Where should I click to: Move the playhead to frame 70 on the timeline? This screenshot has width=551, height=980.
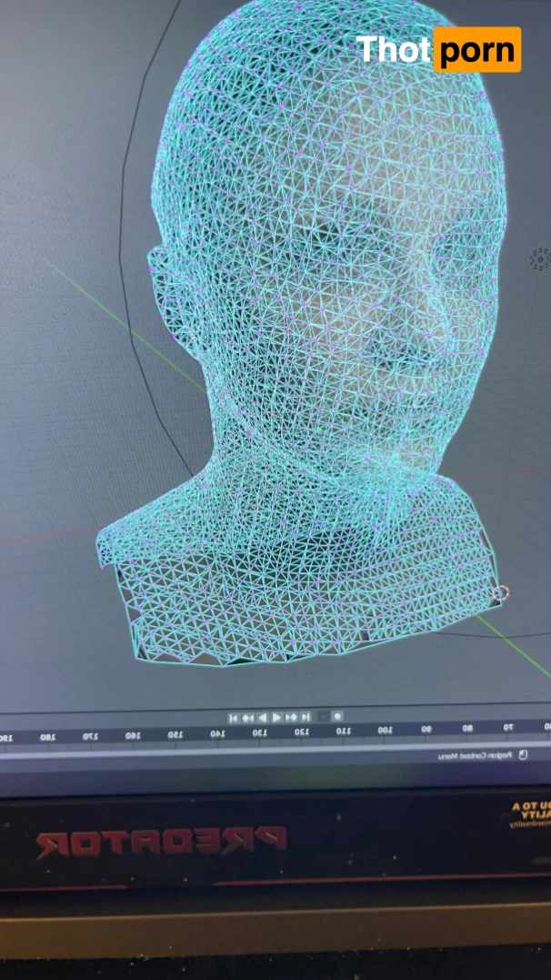508,728
